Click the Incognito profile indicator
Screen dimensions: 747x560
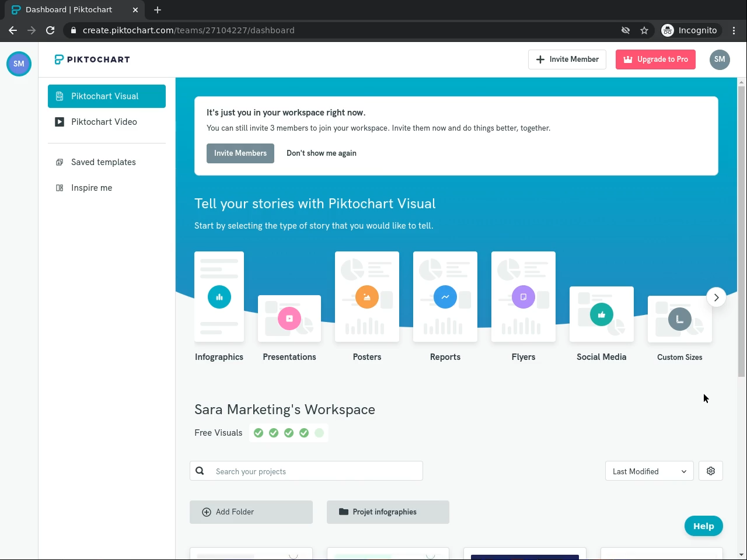[690, 30]
